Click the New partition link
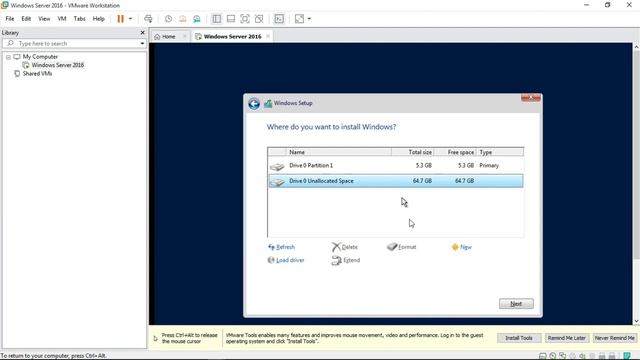This screenshot has height=360, width=640. tap(462, 247)
